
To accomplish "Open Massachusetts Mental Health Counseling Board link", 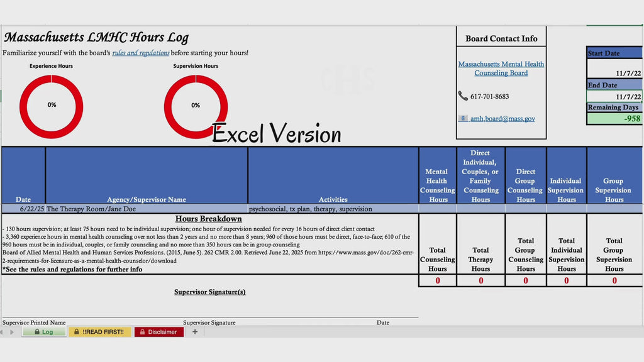I will point(501,69).
